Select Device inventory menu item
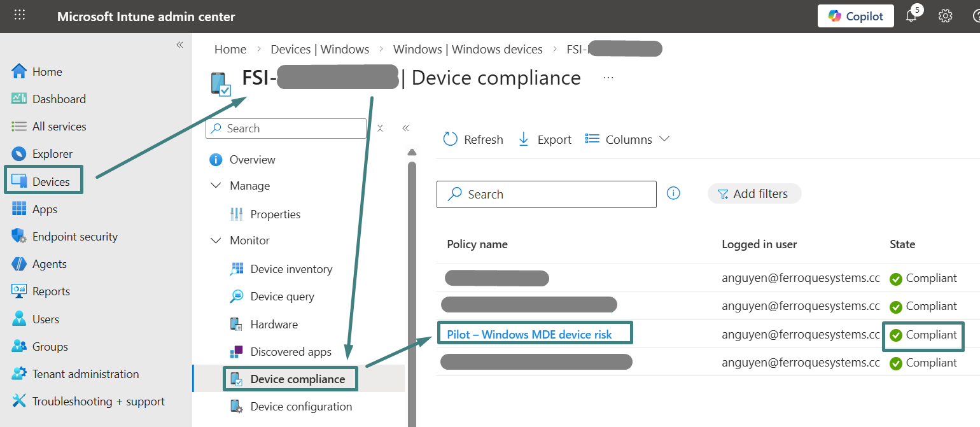Viewport: 980px width, 427px height. coord(291,269)
